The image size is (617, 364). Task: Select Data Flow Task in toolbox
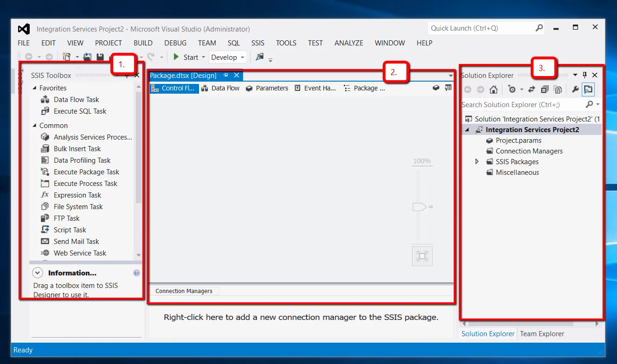coord(76,100)
